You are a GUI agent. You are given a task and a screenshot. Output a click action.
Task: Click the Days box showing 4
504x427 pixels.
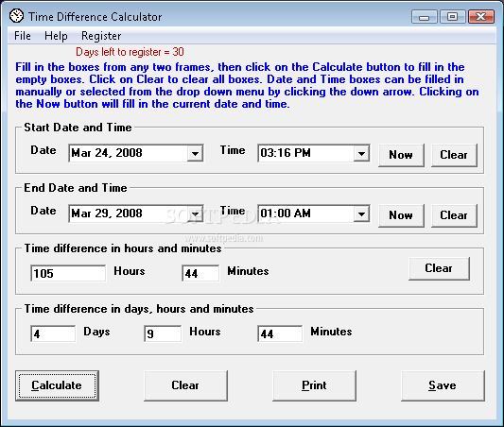[53, 333]
